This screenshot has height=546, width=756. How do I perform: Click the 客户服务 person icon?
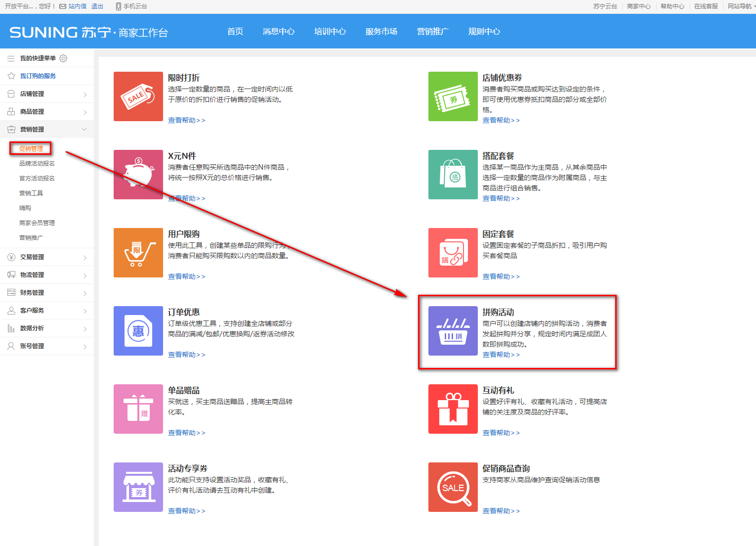(11, 311)
